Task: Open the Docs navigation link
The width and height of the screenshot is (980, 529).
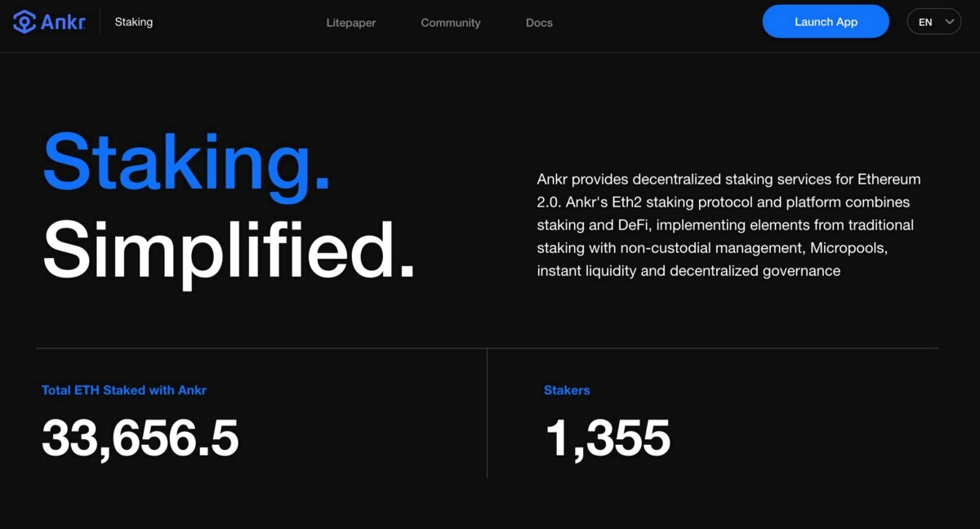Action: point(539,23)
